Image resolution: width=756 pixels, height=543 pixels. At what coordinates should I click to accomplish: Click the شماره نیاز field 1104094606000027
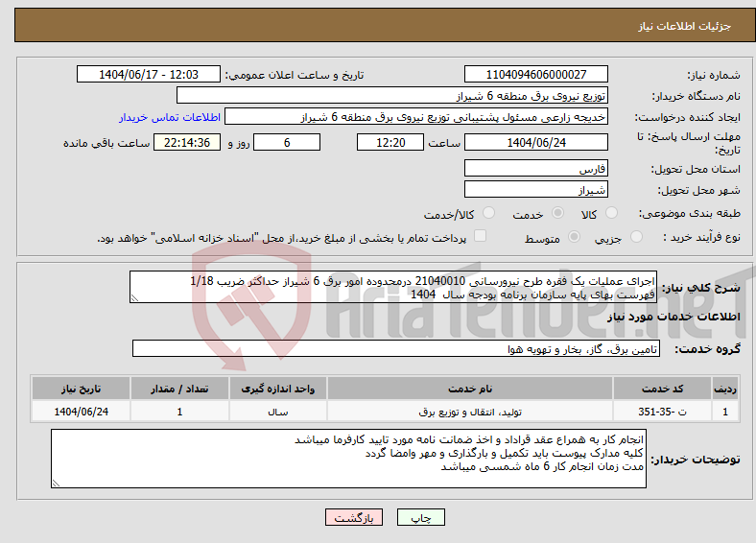(536, 74)
